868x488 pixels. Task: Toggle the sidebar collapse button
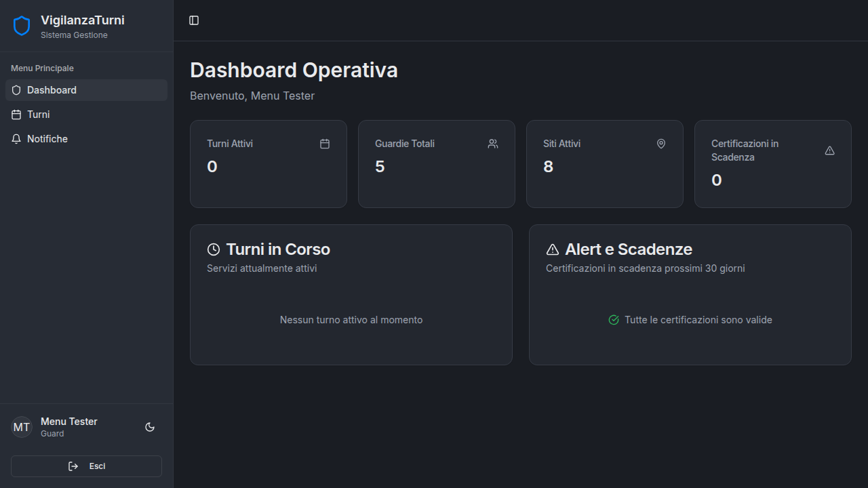pos(194,20)
